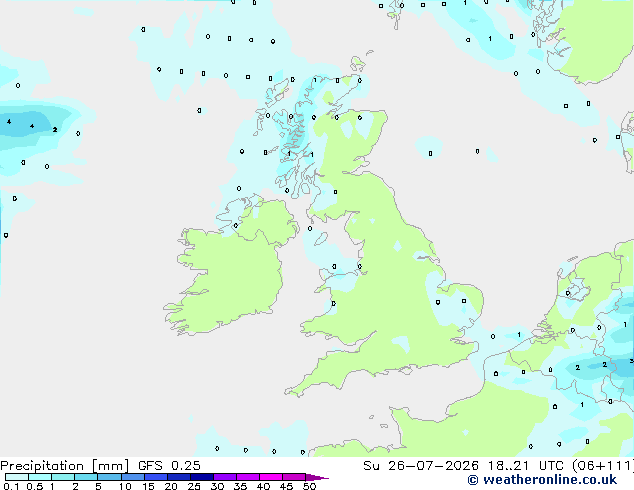Click the '40' legend scale label
This screenshot has width=634, height=490.
tap(263, 486)
